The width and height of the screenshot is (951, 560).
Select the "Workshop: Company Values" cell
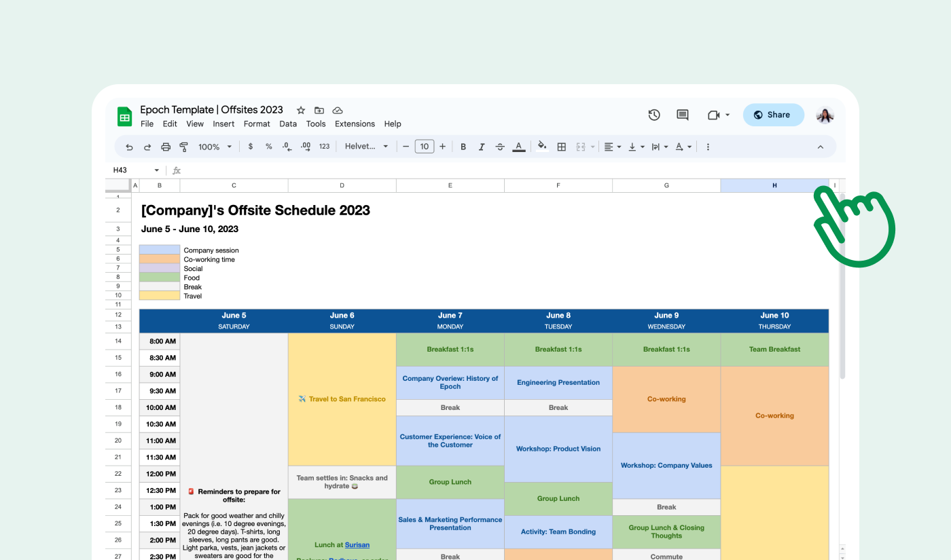(x=666, y=466)
